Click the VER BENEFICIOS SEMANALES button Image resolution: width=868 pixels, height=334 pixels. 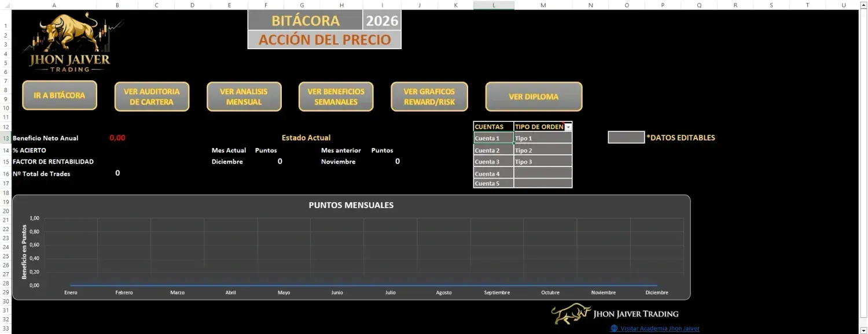point(336,96)
